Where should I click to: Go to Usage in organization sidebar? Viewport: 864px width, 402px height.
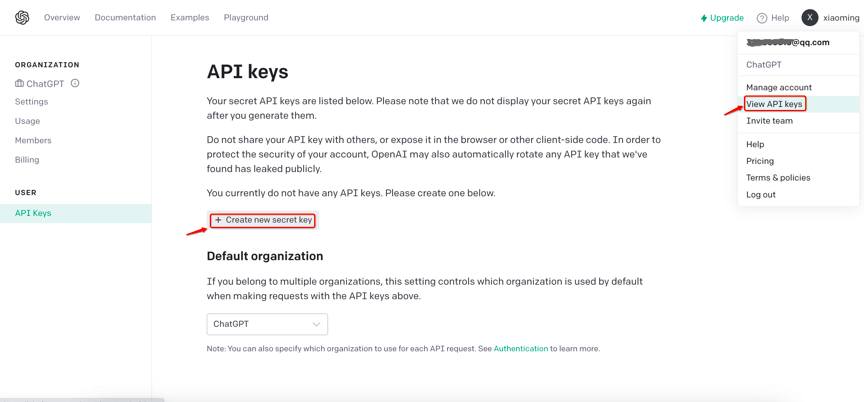(28, 121)
